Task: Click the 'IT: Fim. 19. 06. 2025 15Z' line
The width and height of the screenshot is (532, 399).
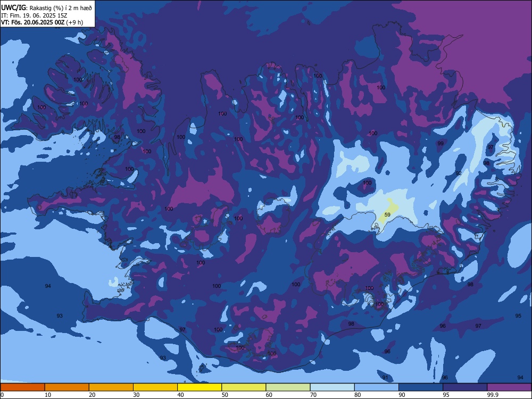Action: (34, 15)
